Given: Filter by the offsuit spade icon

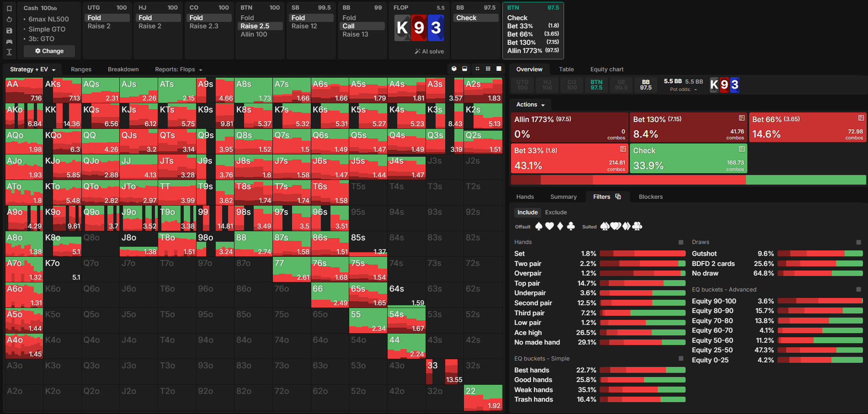Looking at the screenshot, I should (539, 226).
